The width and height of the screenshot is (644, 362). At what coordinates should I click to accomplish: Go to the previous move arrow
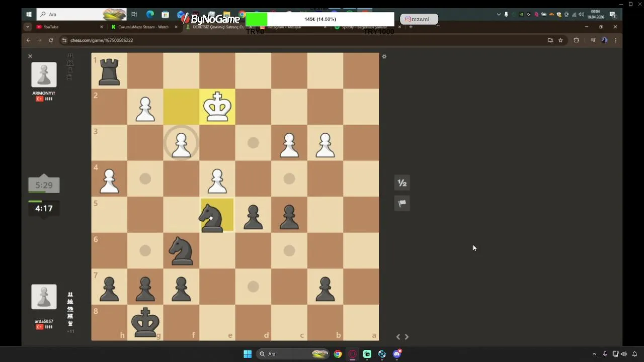pos(398,337)
